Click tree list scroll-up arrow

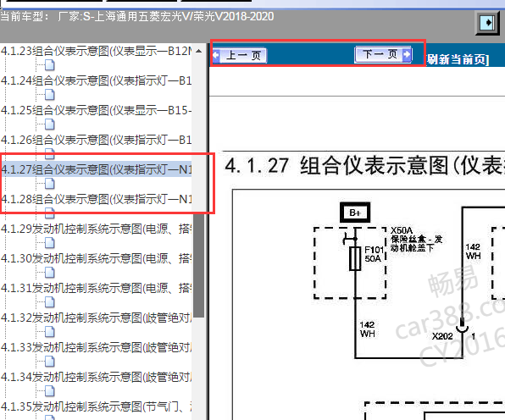tap(199, 51)
